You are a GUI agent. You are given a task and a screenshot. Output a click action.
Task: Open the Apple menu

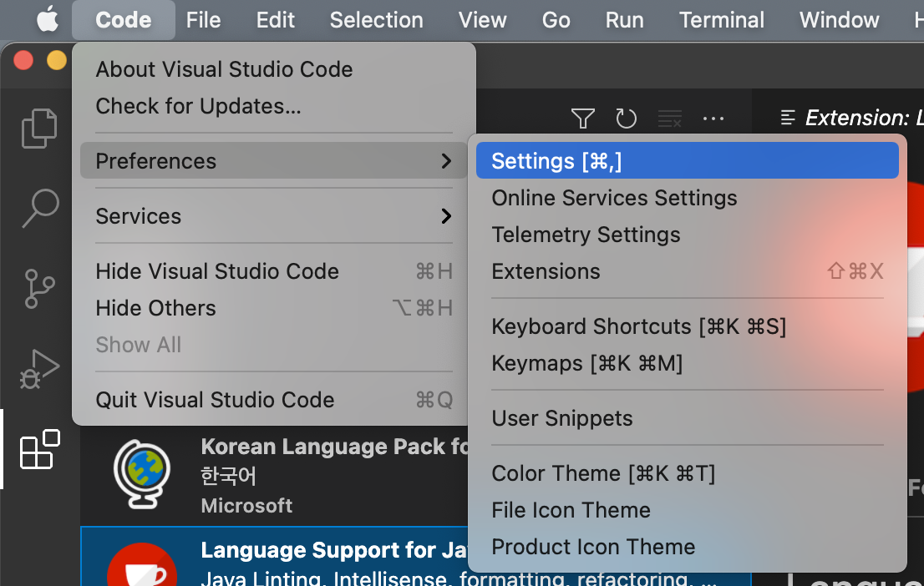click(47, 19)
